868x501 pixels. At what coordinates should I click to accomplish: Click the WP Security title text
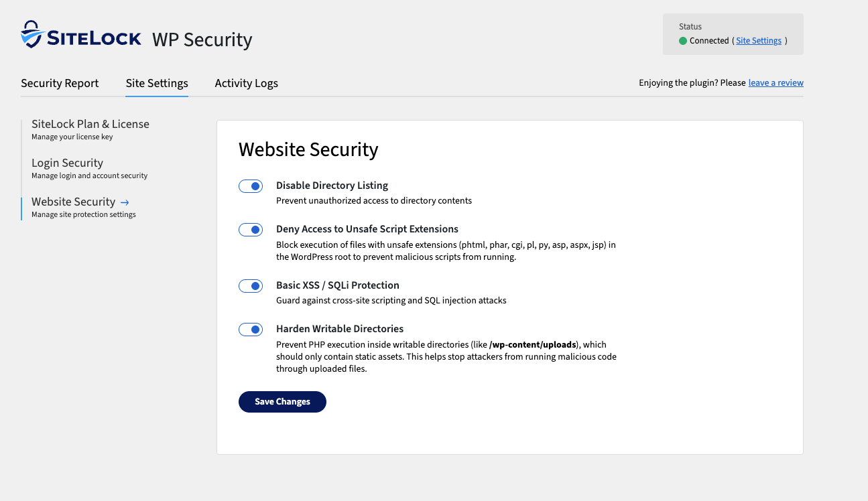pos(202,40)
